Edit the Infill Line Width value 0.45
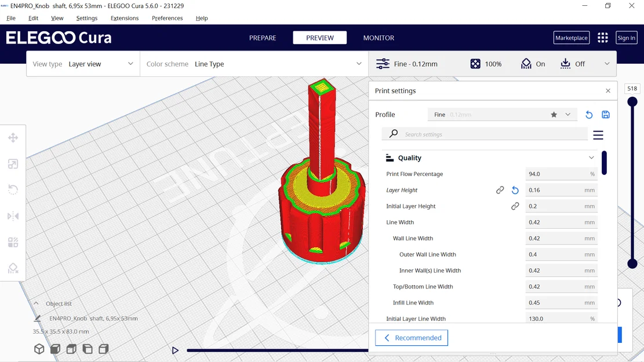The width and height of the screenshot is (644, 362). [561, 302]
